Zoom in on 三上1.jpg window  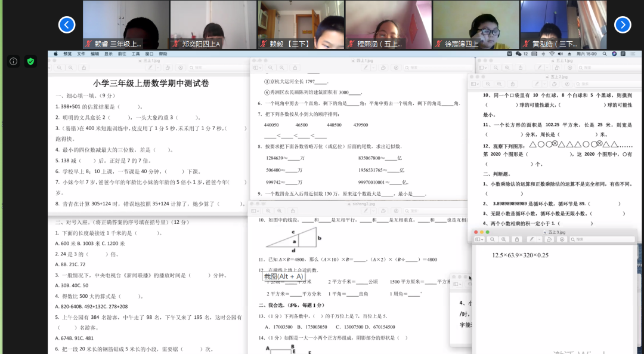[x=70, y=67]
